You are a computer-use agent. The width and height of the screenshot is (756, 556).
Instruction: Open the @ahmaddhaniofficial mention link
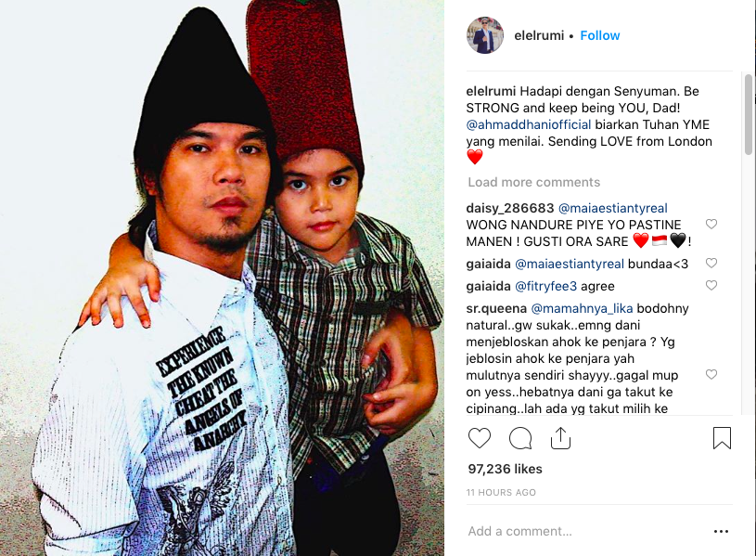529,124
